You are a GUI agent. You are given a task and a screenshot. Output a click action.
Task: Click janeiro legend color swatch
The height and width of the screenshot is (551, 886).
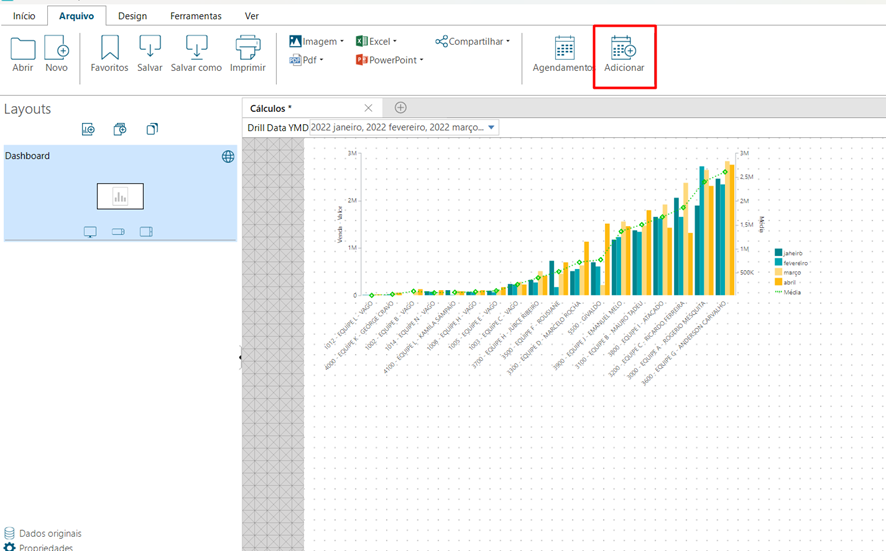click(x=778, y=253)
